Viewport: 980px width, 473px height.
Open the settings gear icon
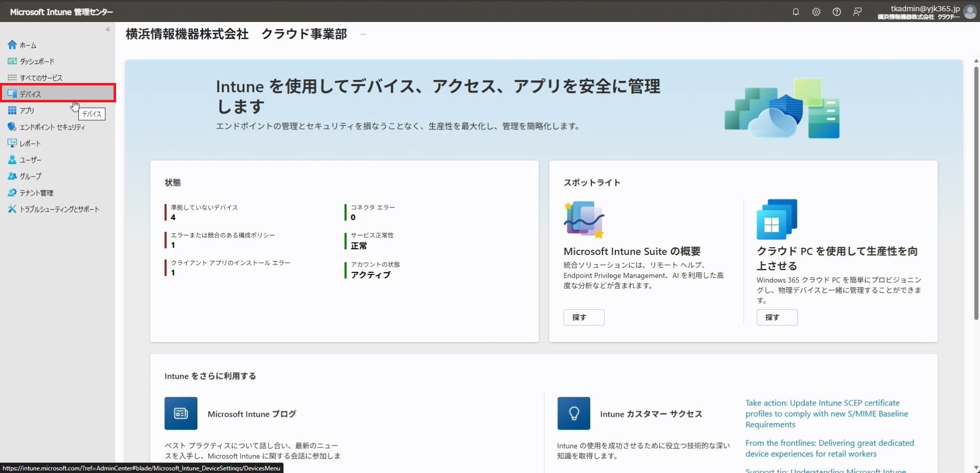(816, 12)
